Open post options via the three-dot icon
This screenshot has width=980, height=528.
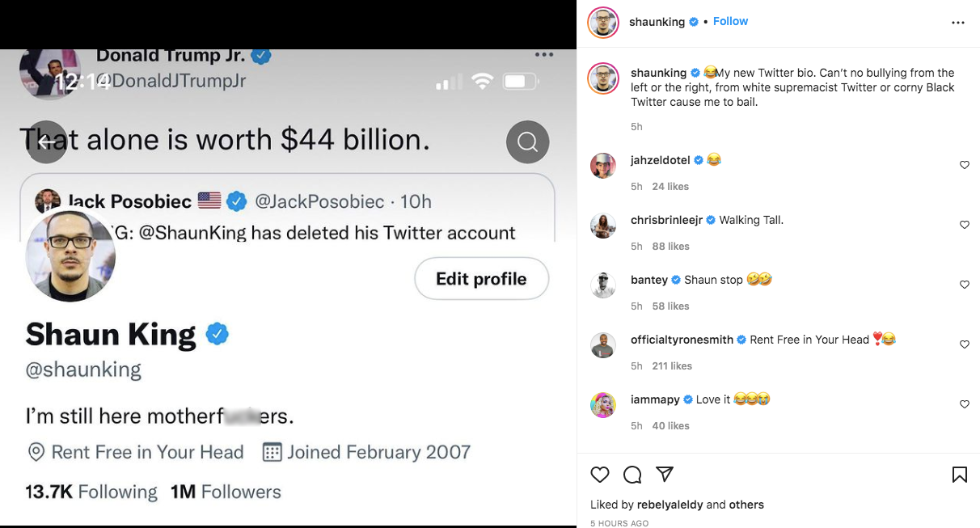[x=957, y=22]
